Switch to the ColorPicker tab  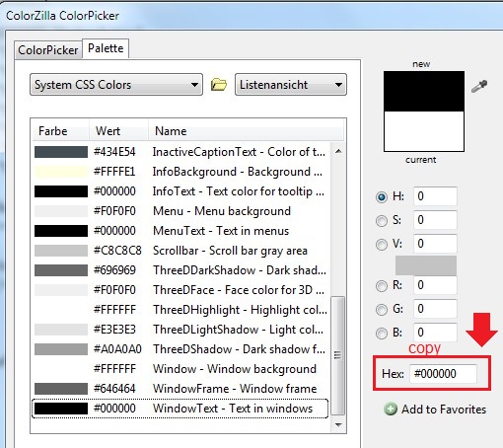tap(48, 50)
